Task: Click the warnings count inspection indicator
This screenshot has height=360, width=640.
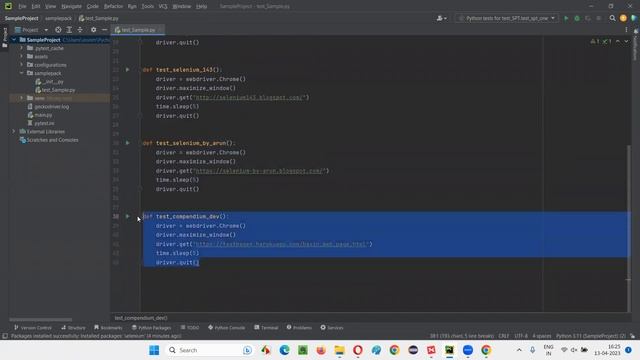Action: coord(595,42)
